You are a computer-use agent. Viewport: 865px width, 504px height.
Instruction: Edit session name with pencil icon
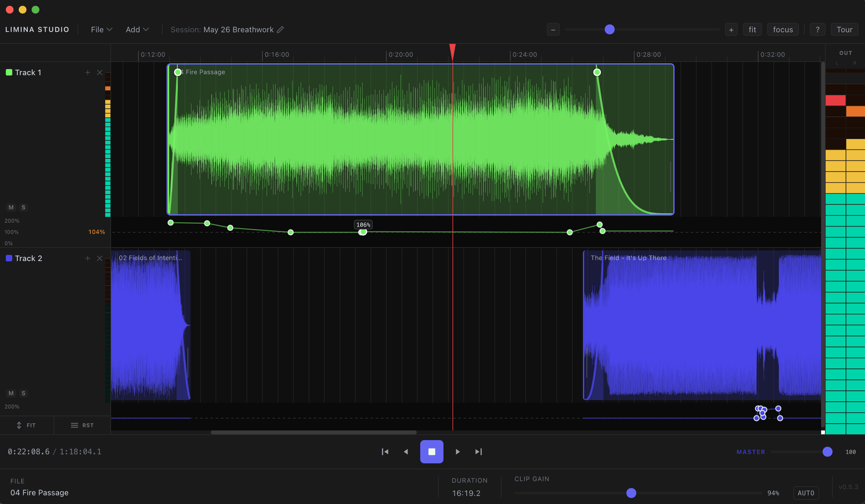[280, 29]
